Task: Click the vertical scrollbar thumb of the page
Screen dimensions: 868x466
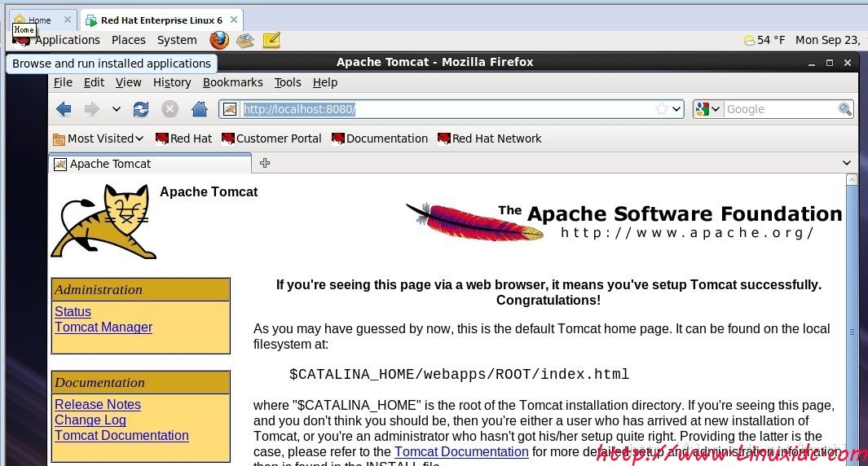Action: click(852, 332)
